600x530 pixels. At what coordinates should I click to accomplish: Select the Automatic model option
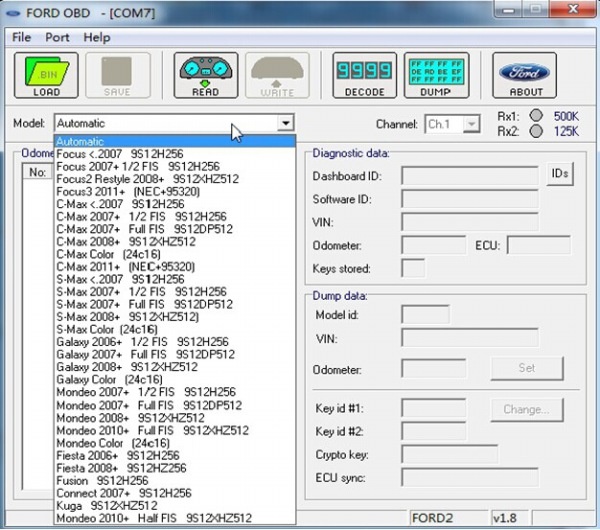[175, 142]
